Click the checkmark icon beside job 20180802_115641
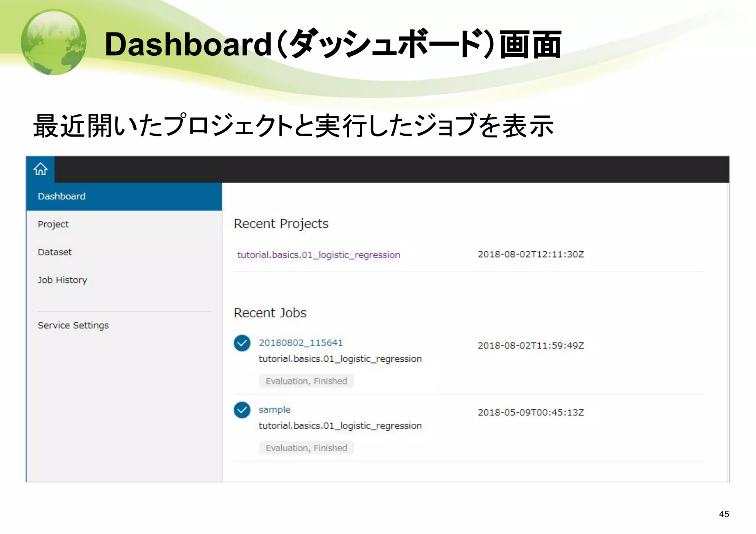Screen dimensions: 756x534 (x=242, y=343)
